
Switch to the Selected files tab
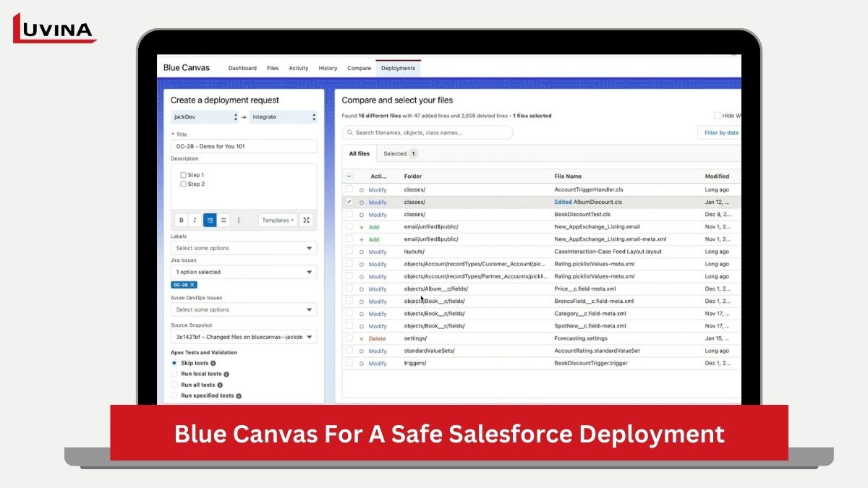[x=399, y=154]
